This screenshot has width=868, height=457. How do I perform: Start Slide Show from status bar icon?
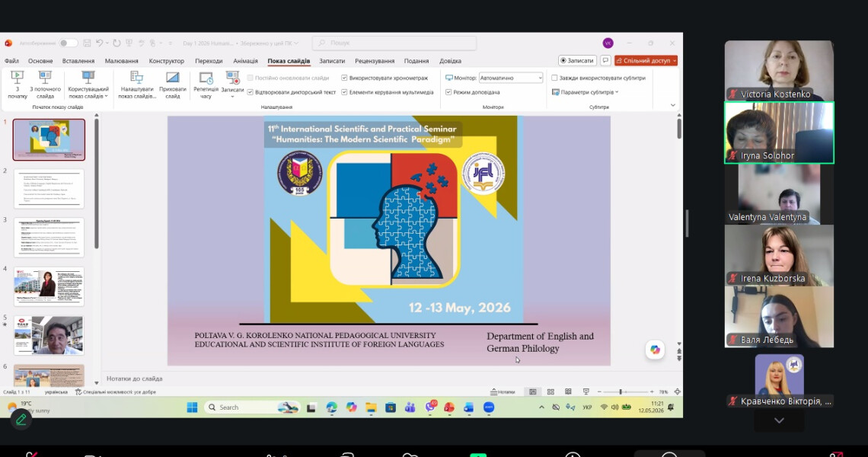point(586,391)
